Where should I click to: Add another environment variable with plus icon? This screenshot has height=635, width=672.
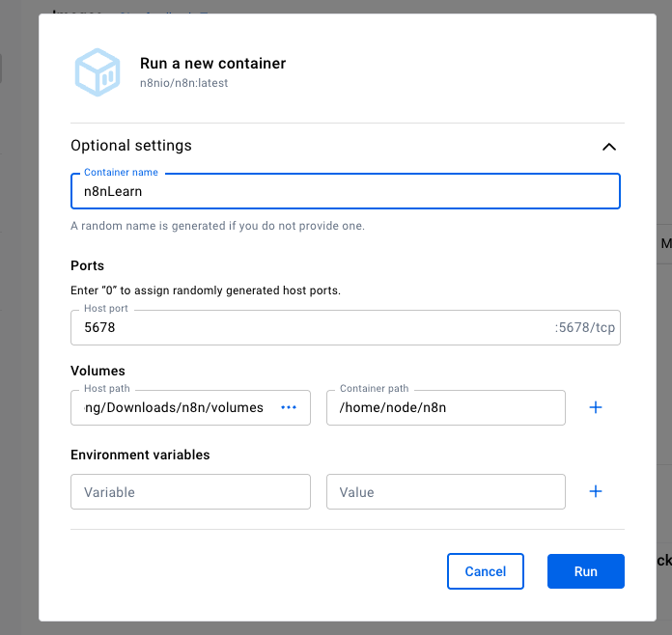[x=596, y=491]
